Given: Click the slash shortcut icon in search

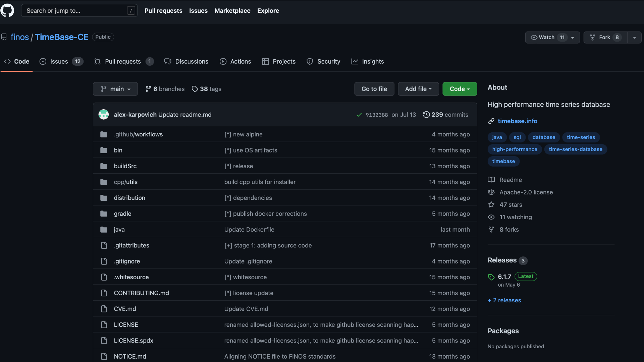Looking at the screenshot, I should [131, 11].
